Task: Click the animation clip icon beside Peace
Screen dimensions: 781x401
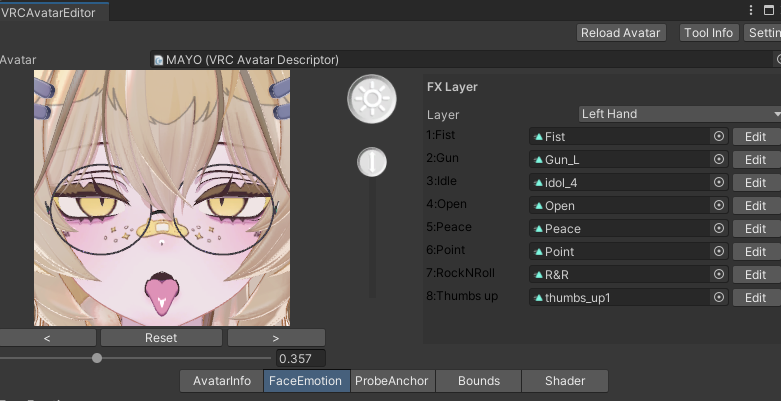Action: pyautogui.click(x=538, y=228)
